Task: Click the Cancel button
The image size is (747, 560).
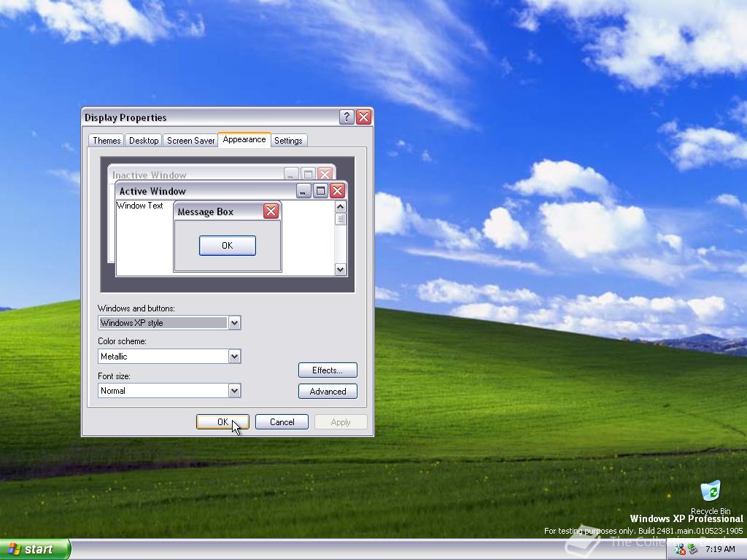Action: click(x=282, y=422)
